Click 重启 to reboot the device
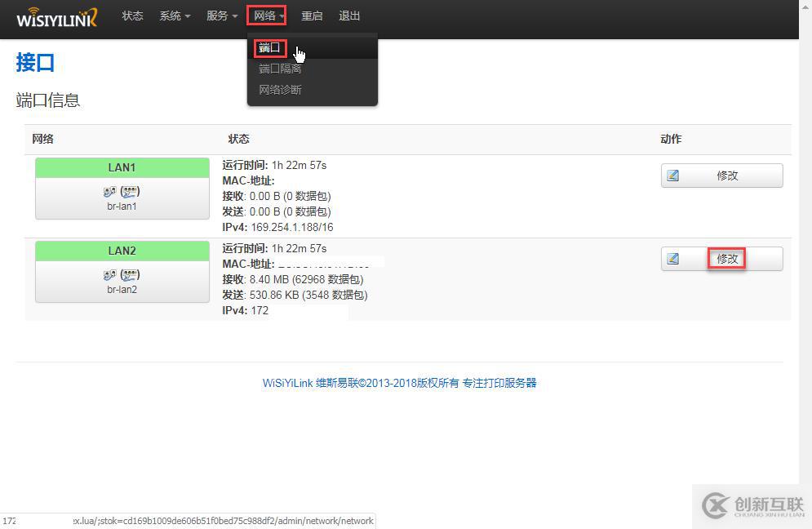This screenshot has width=812, height=529. (312, 15)
